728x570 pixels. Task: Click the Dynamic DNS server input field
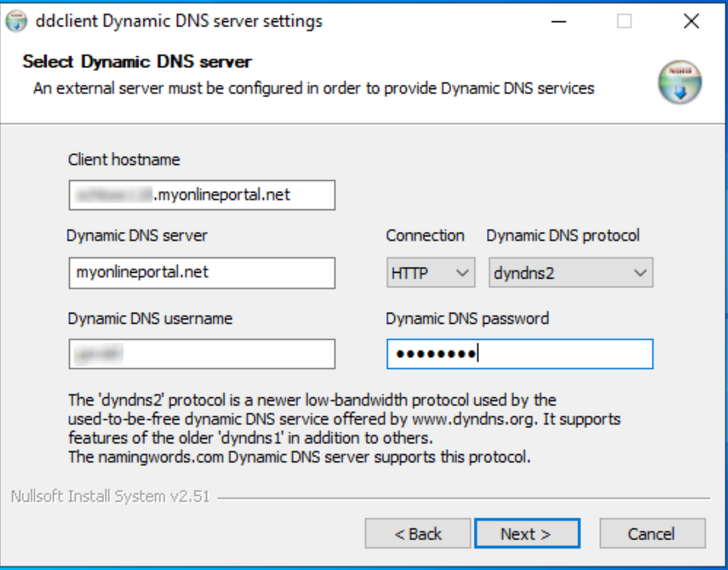pyautogui.click(x=202, y=273)
